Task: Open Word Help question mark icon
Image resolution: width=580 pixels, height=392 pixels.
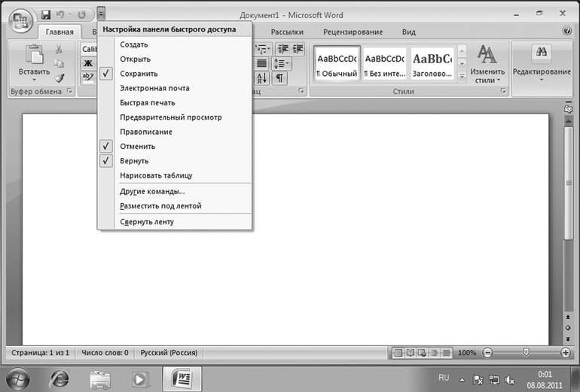Action: [x=566, y=32]
